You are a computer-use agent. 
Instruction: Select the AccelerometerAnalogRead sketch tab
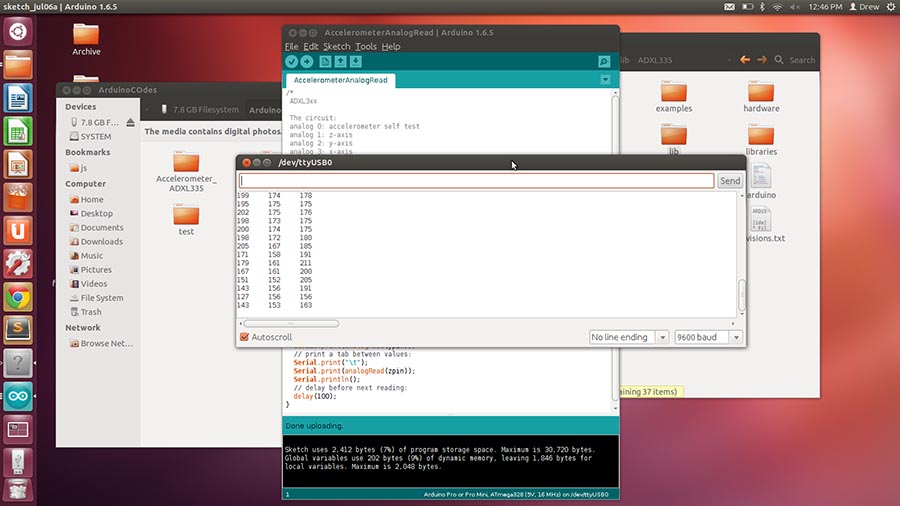pos(340,80)
